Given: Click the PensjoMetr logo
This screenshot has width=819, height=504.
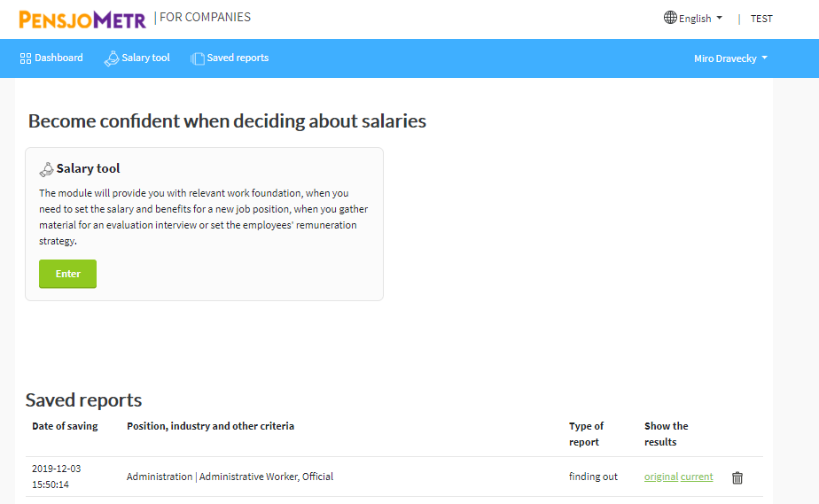Looking at the screenshot, I should pos(82,19).
